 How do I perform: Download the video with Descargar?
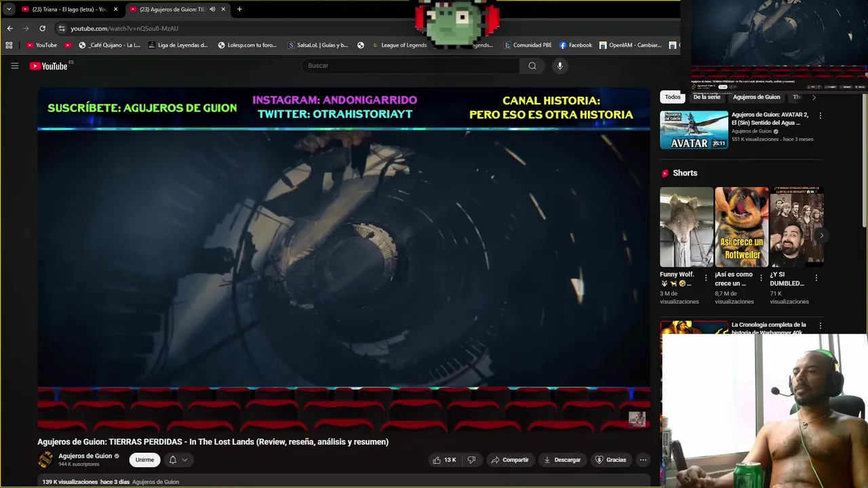(x=562, y=460)
